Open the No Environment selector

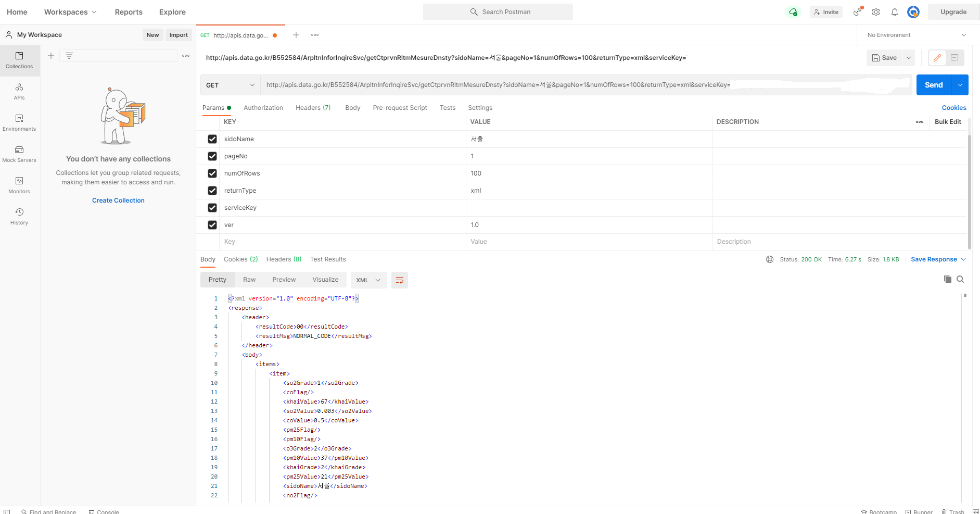917,35
